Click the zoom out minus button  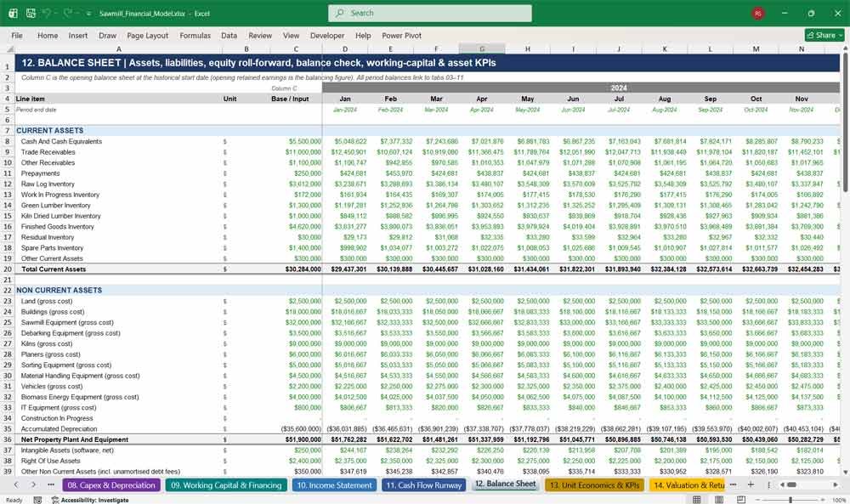[760, 499]
